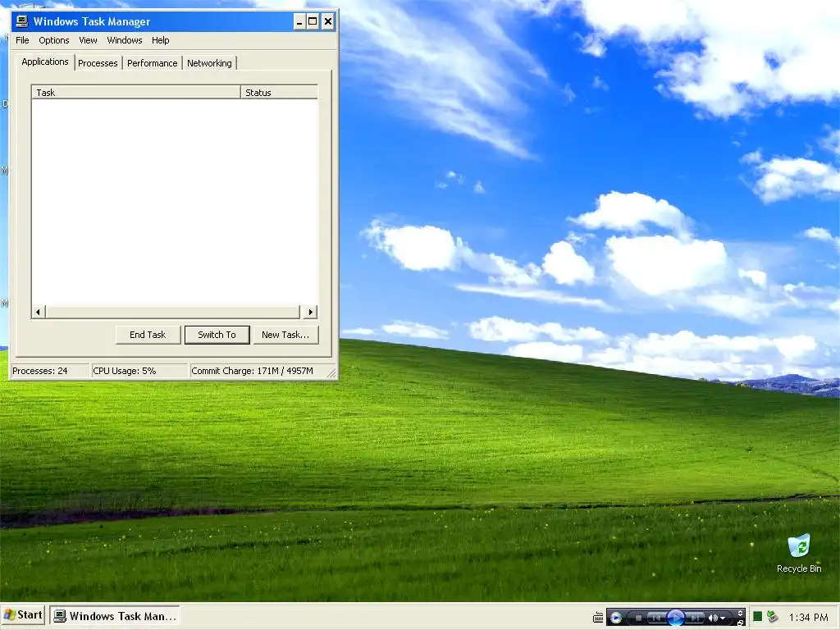Viewport: 840px width, 630px height.
Task: Open the Options menu
Action: pyautogui.click(x=53, y=40)
